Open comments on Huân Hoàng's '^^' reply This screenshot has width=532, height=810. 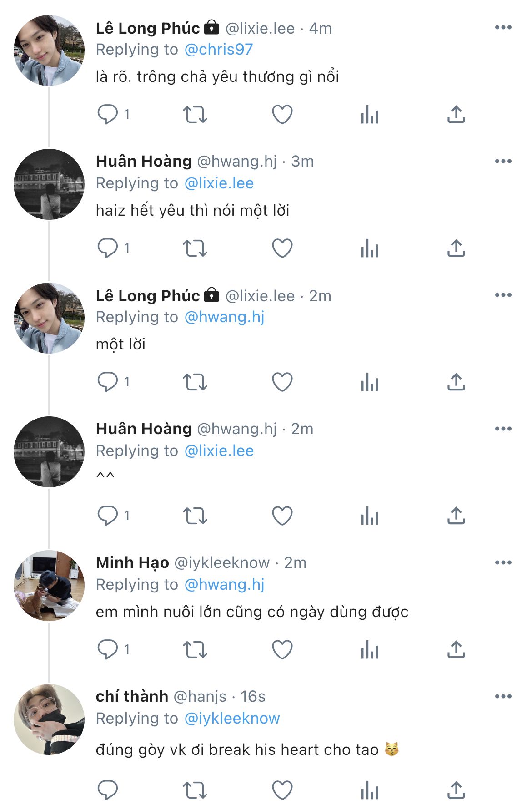coord(108,516)
